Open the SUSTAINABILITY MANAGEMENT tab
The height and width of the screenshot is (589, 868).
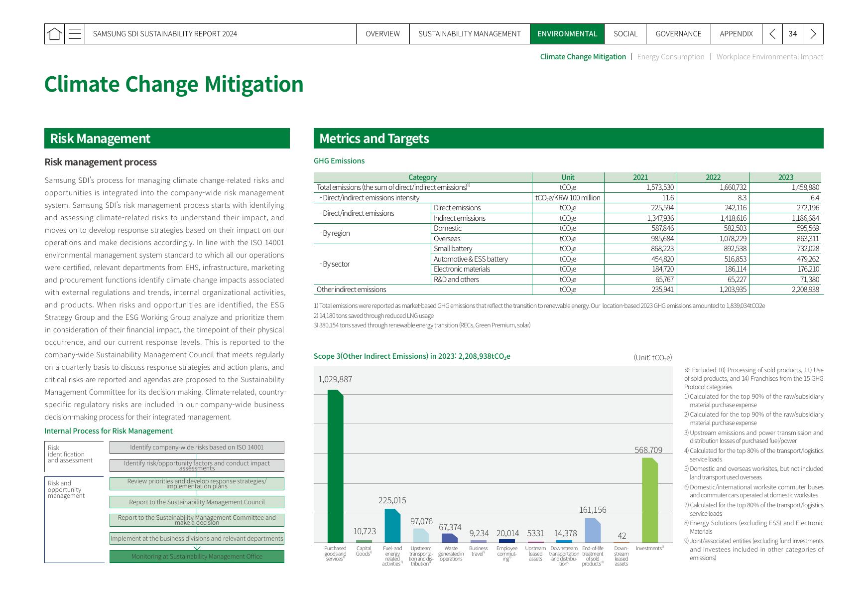(x=470, y=34)
